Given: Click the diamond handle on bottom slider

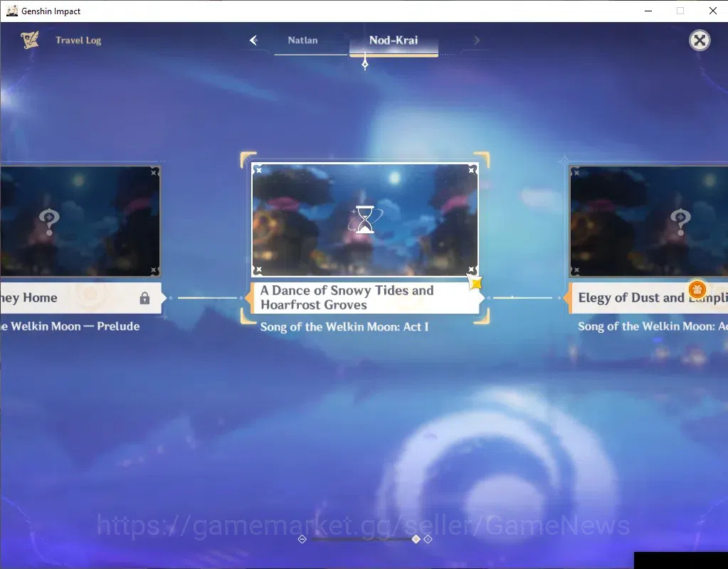Looking at the screenshot, I should pos(416,539).
